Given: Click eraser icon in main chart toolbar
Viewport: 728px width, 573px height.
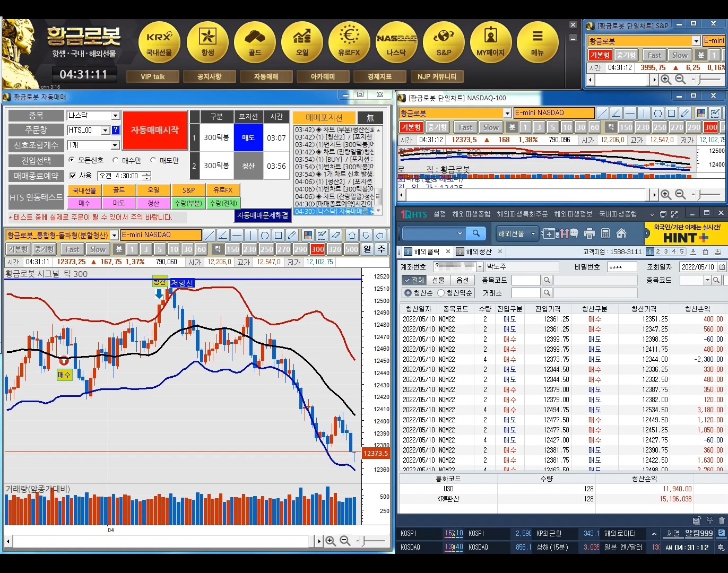Looking at the screenshot, I should pyautogui.click(x=335, y=235).
